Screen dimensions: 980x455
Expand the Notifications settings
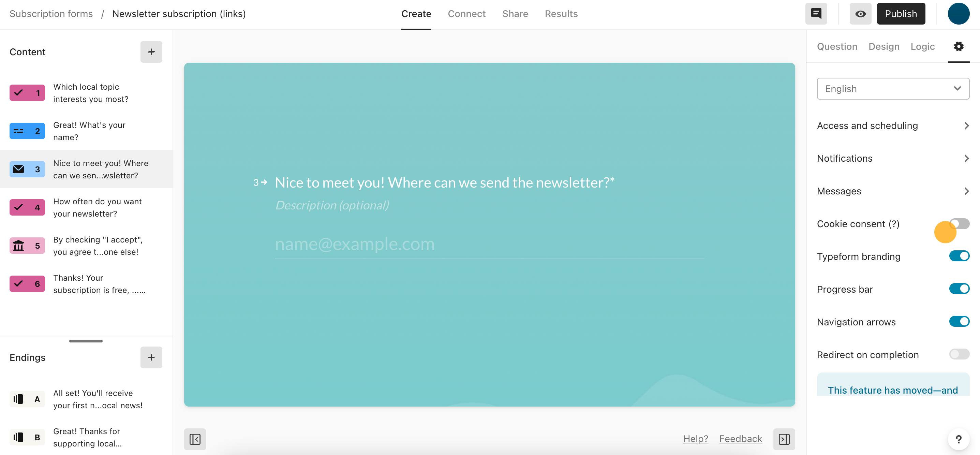tap(893, 158)
